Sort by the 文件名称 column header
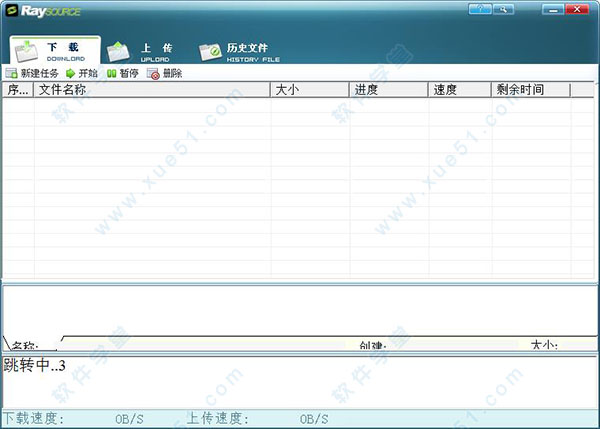This screenshot has width=600, height=429. point(152,90)
